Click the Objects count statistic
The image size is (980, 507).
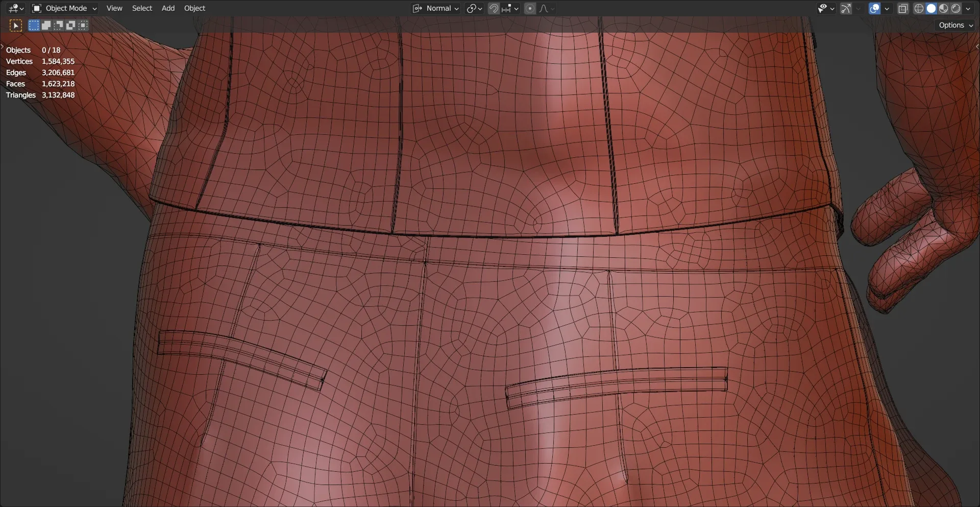(33, 50)
